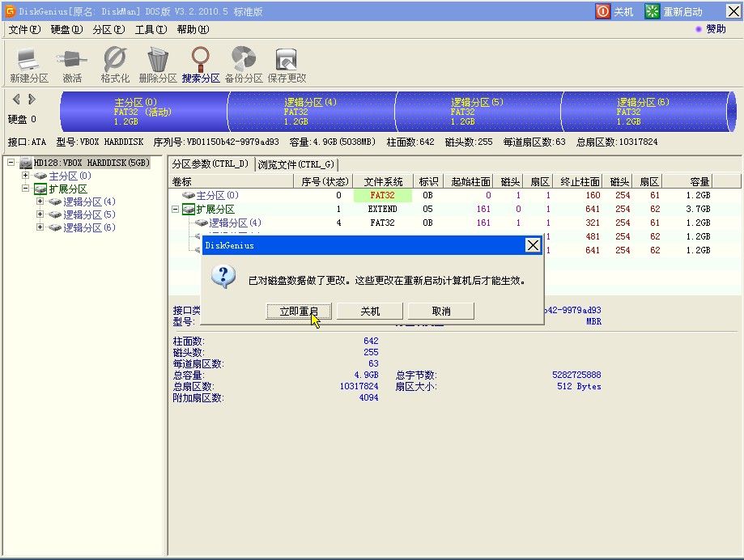Collapse the HD128 VBOX HARDDISK tree node
744x560 pixels.
pos(11,163)
